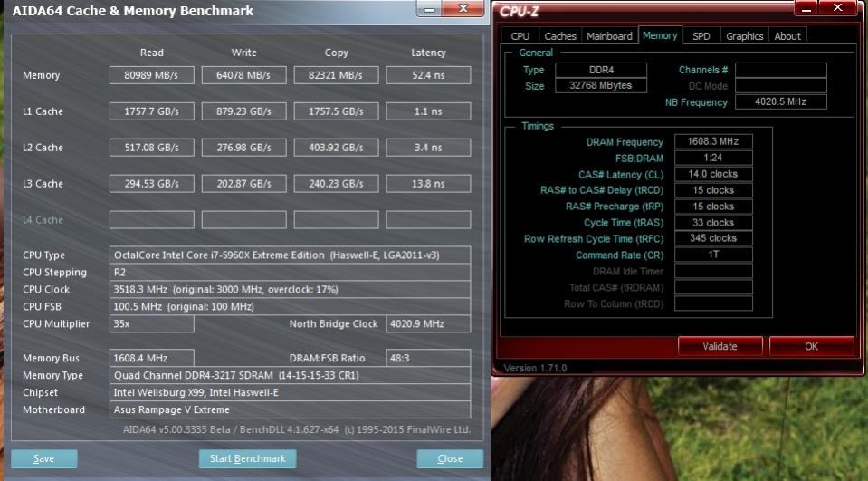Viewport: 868px width, 481px height.
Task: Click the L2 Cache Latency value 3.4 ns
Action: (x=428, y=148)
